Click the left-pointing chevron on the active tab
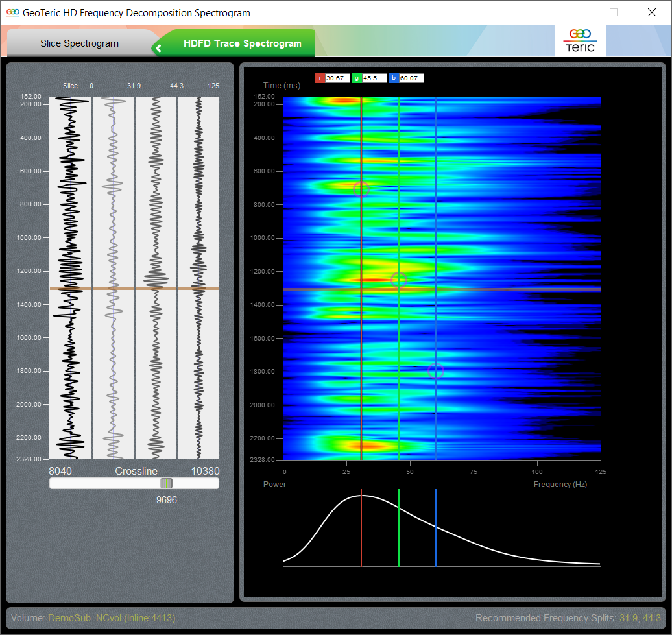The width and height of the screenshot is (672, 635). coord(158,48)
